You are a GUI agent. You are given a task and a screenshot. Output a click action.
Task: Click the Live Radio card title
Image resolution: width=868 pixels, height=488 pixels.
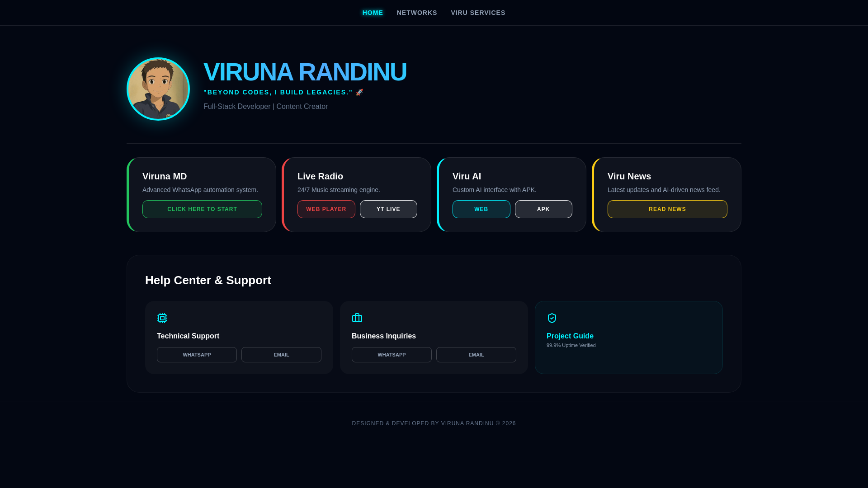320,176
